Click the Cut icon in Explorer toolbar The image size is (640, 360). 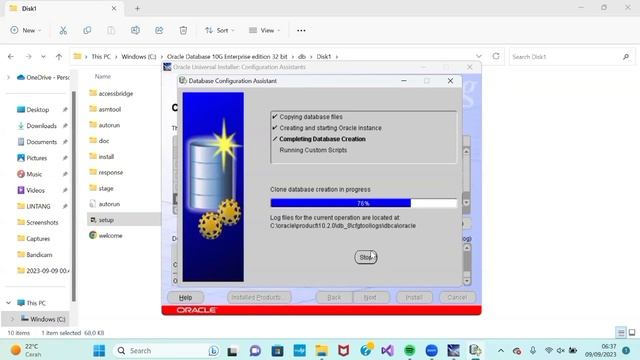click(x=63, y=30)
